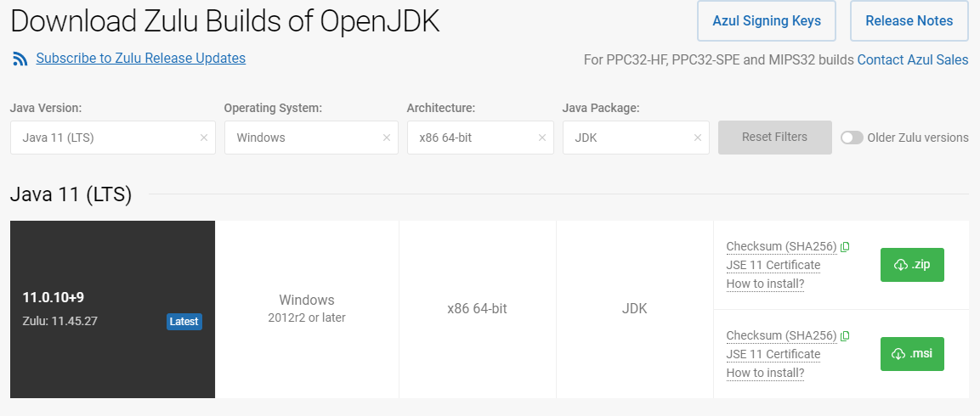Click the Latest badge
Screen dimensions: 980x416
pos(184,322)
